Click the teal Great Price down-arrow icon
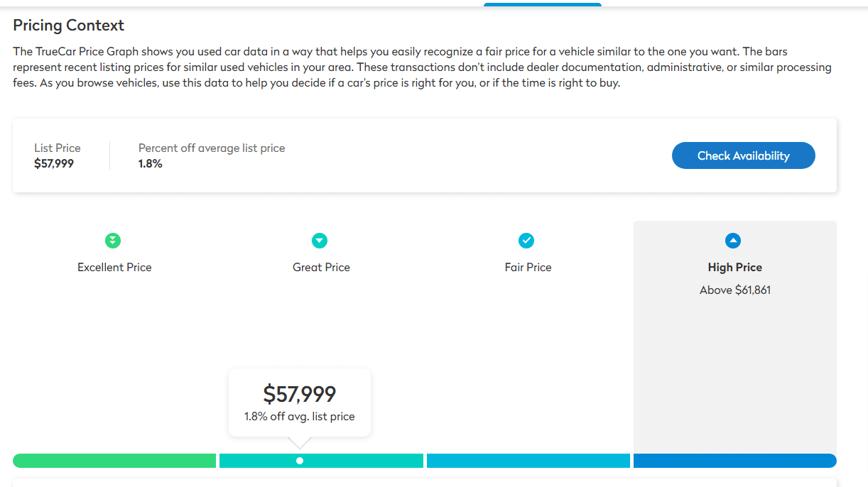 320,241
